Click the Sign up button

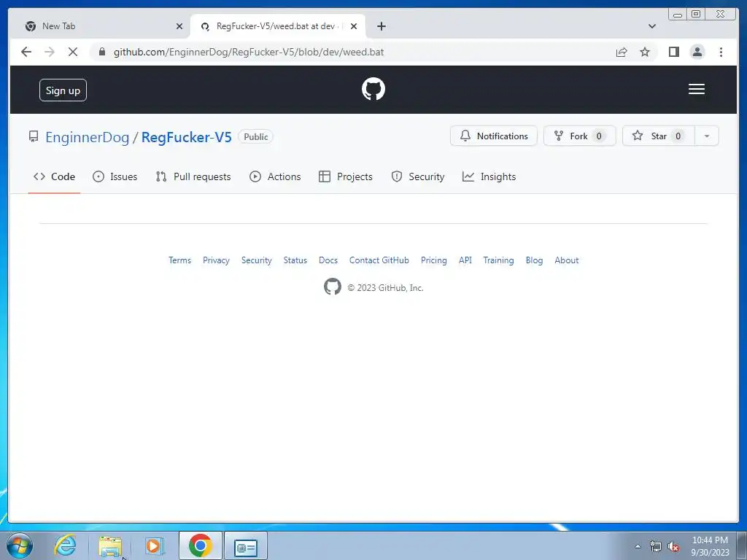click(63, 90)
